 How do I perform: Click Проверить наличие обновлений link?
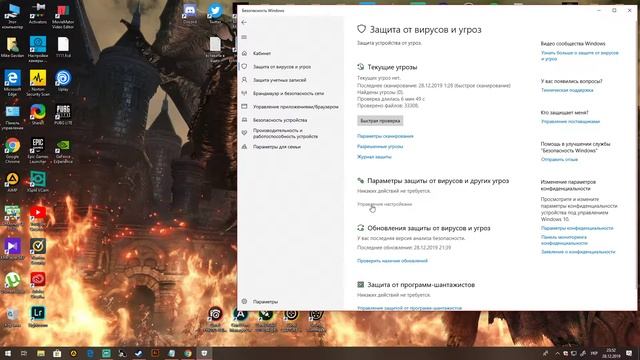392,260
